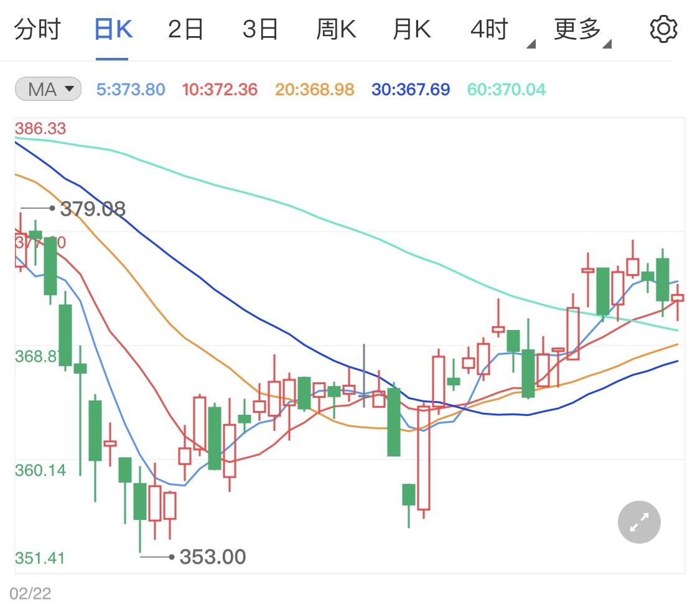Click the MA30 value 30:367.69
This screenshot has height=614, width=700.
[411, 90]
